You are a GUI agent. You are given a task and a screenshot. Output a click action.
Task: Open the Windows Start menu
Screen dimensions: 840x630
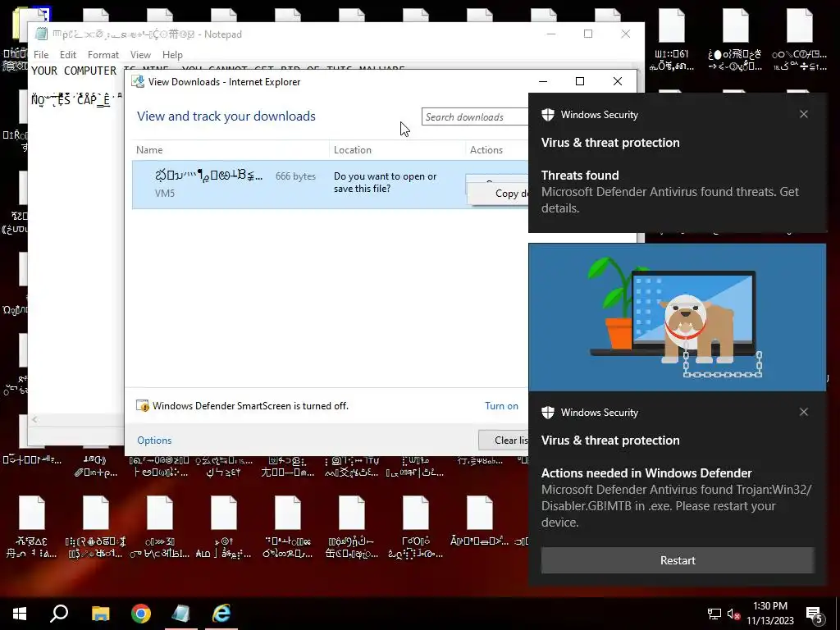click(x=20, y=614)
